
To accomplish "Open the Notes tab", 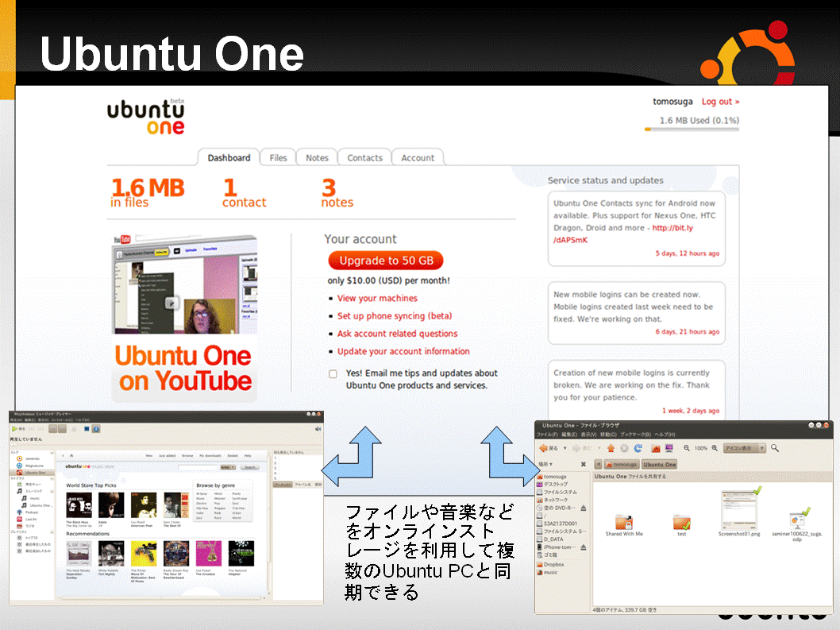I will click(x=317, y=157).
